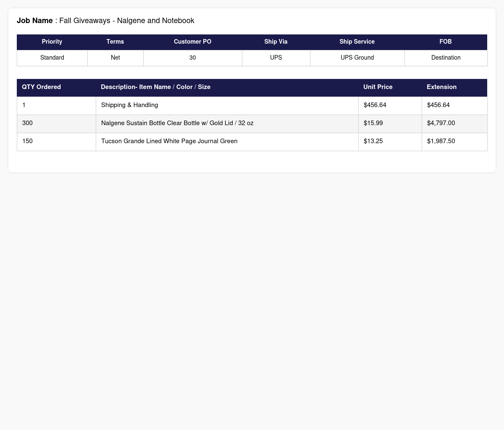The image size is (504, 430).
Task: Select the UPS Ground cell
Action: [357, 58]
